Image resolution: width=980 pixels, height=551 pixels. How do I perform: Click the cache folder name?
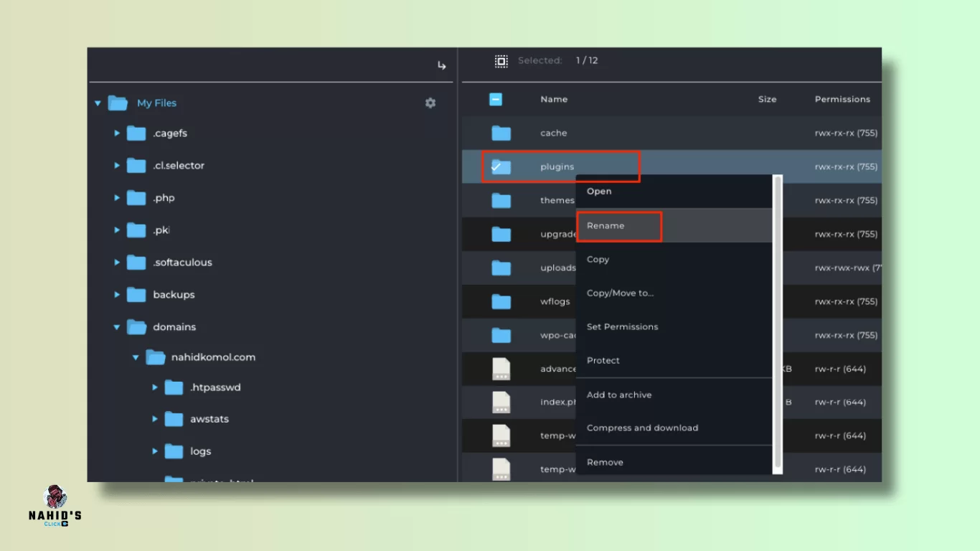(554, 133)
